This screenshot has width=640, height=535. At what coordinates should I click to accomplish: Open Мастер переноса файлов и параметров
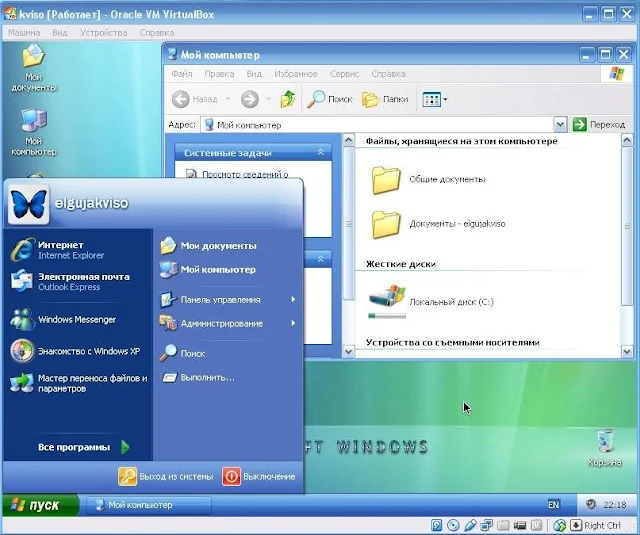[79, 383]
